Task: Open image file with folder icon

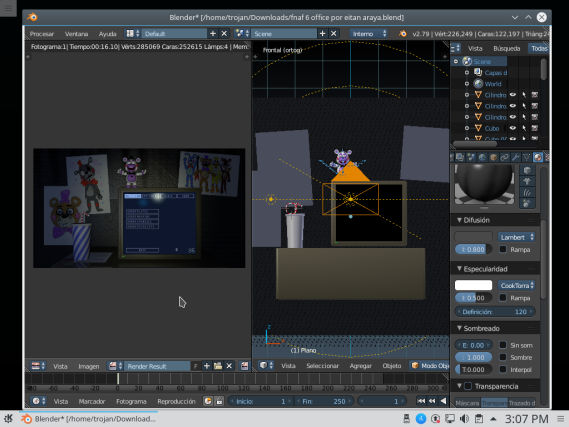Action: (x=218, y=366)
